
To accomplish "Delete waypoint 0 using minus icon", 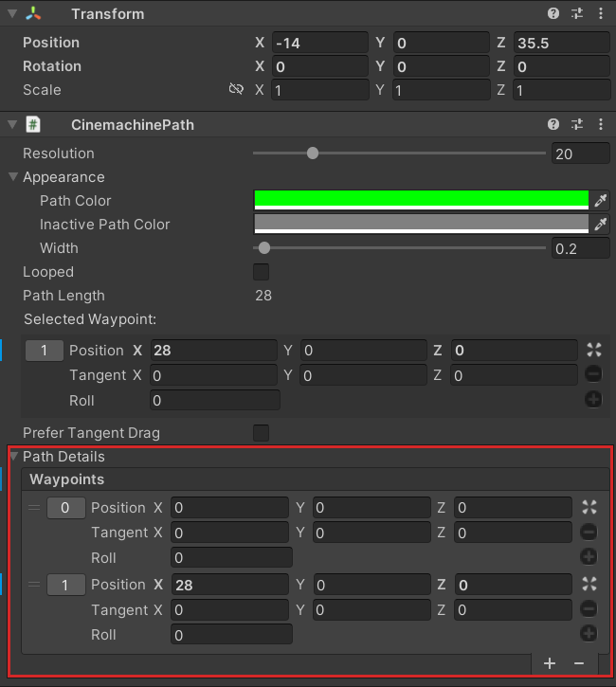I will point(589,532).
